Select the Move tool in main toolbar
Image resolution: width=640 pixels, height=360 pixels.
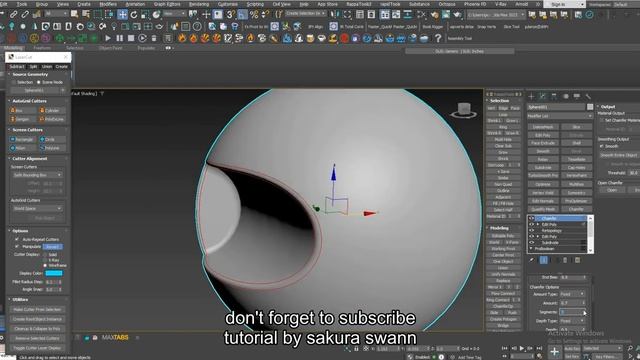pos(122,15)
